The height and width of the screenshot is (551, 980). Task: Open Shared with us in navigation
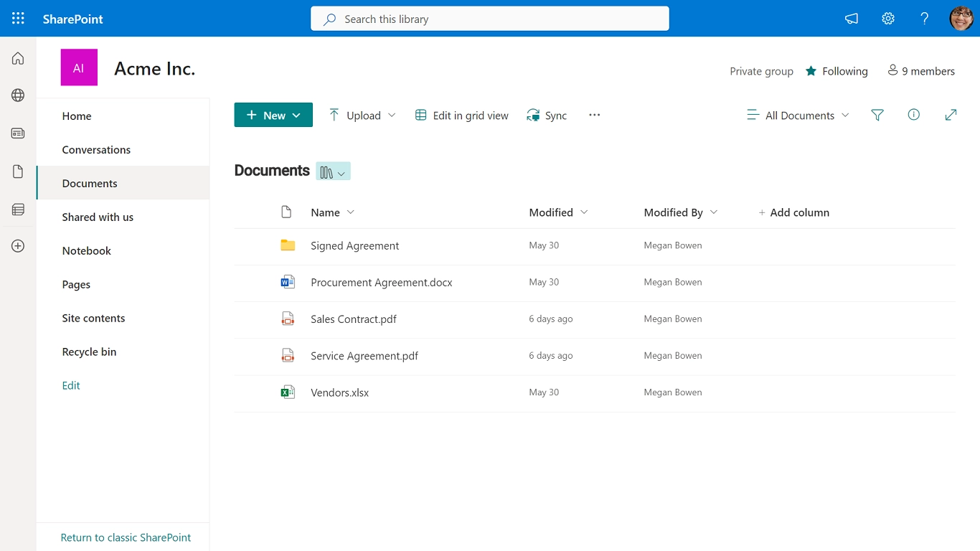pyautogui.click(x=98, y=217)
